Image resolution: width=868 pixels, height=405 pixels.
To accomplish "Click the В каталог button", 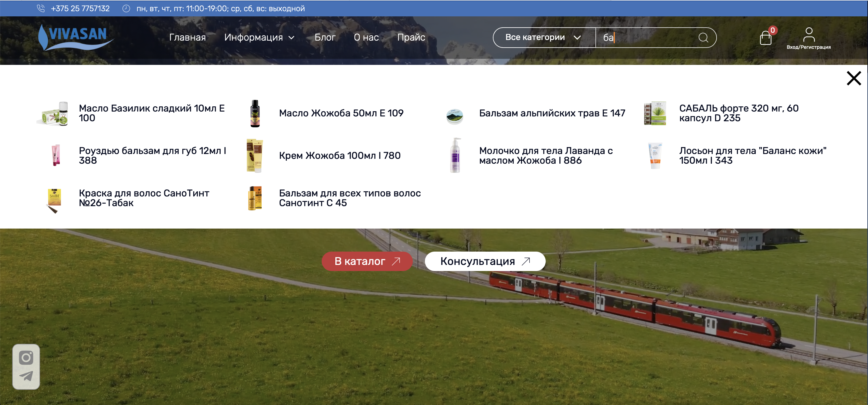I will click(367, 261).
